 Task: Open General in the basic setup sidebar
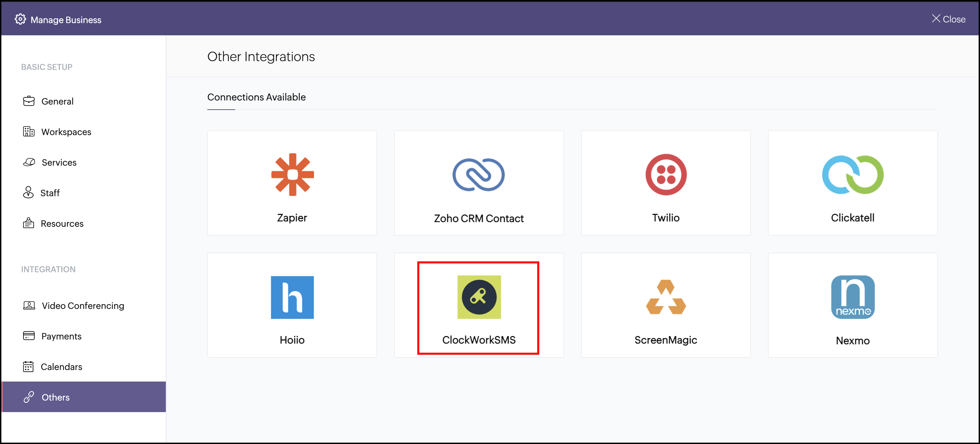click(x=57, y=101)
